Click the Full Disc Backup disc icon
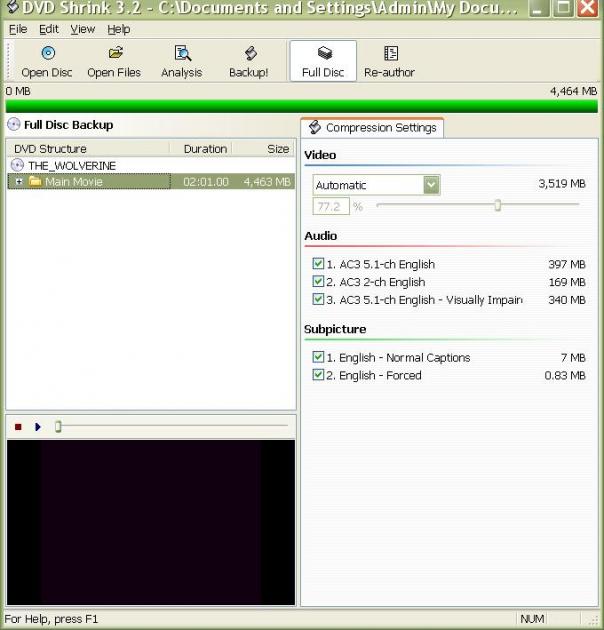Image resolution: width=604 pixels, height=630 pixels. pos(14,124)
